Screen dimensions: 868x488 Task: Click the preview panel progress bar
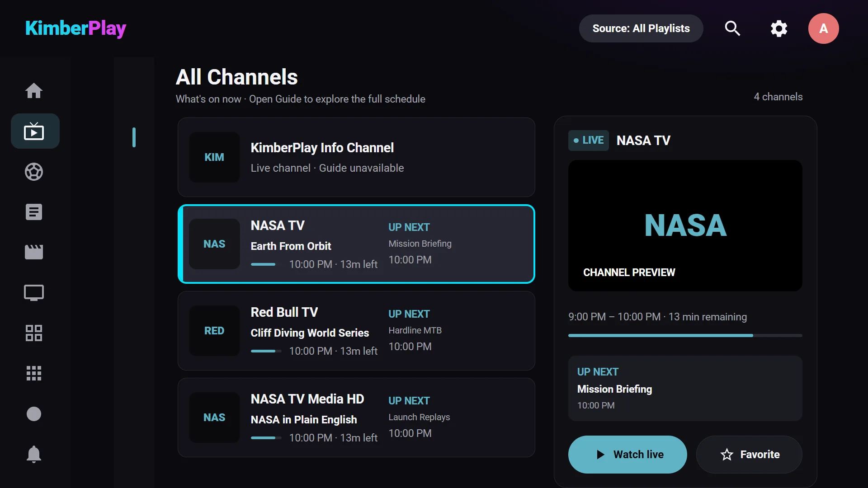[x=685, y=335]
